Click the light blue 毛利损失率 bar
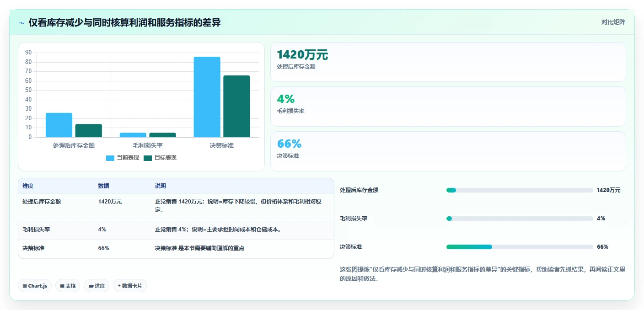This screenshot has width=644, height=310. pyautogui.click(x=133, y=135)
